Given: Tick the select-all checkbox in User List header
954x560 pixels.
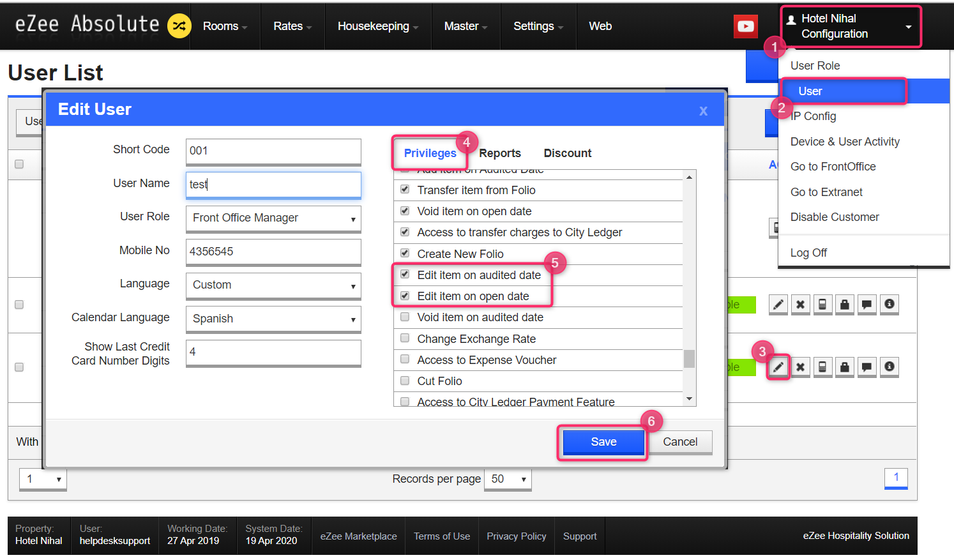Looking at the screenshot, I should pos(19,164).
